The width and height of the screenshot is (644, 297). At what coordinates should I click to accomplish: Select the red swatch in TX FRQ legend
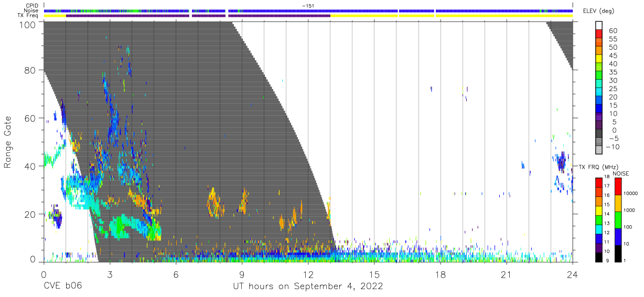(x=598, y=183)
